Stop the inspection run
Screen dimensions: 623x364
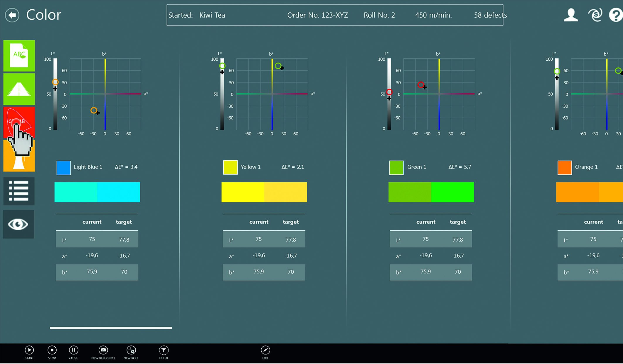coord(52,350)
